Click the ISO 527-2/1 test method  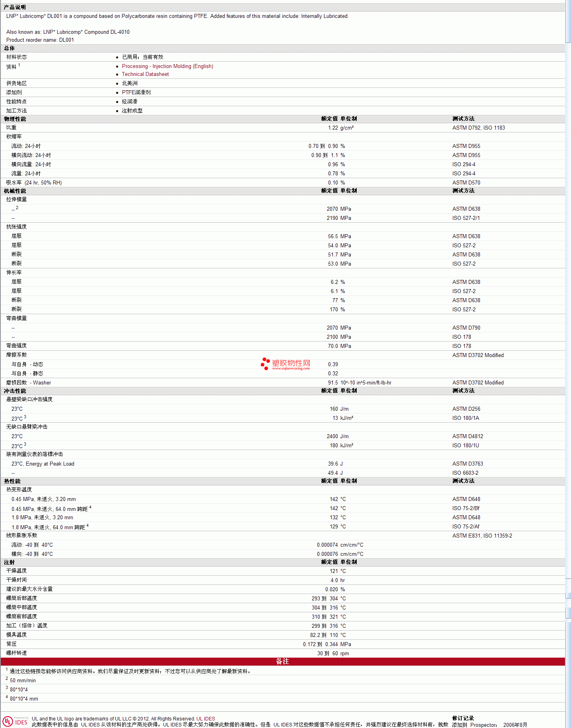466,218
